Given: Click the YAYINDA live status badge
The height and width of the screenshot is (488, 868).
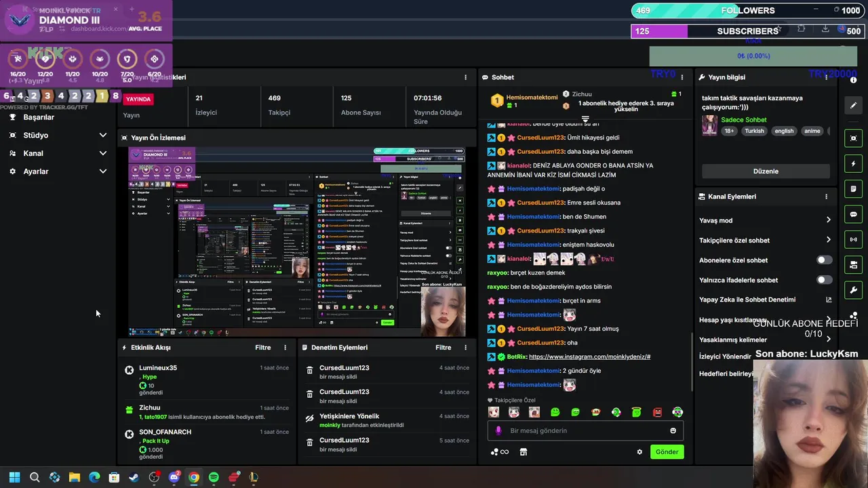Looking at the screenshot, I should 138,99.
